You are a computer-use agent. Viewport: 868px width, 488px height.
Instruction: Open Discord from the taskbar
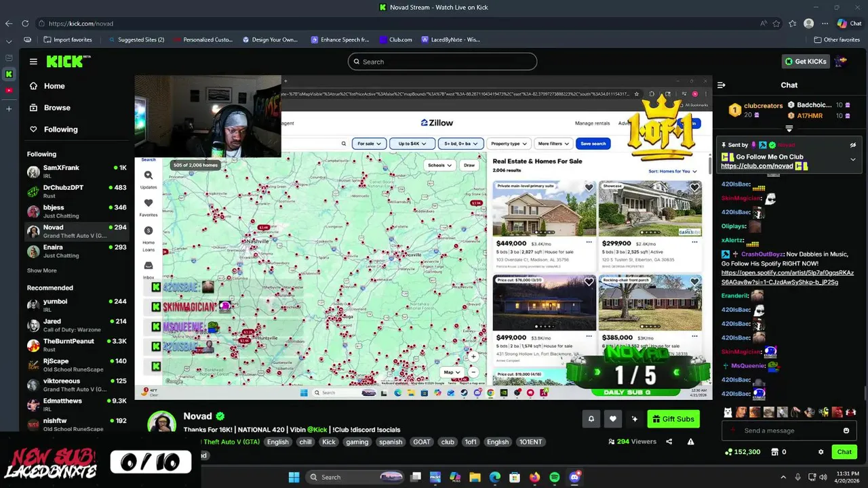pos(575,477)
